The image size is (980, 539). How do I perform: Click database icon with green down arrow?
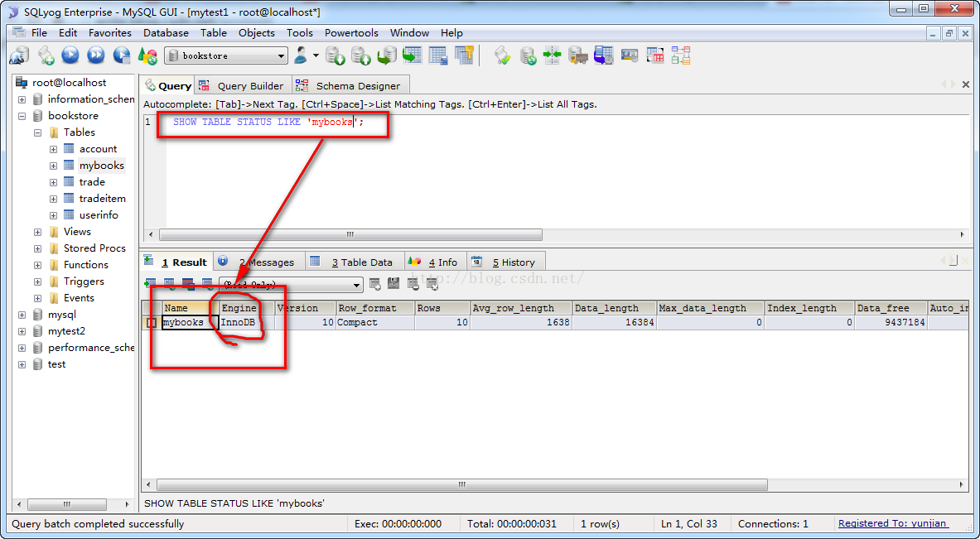coord(336,55)
